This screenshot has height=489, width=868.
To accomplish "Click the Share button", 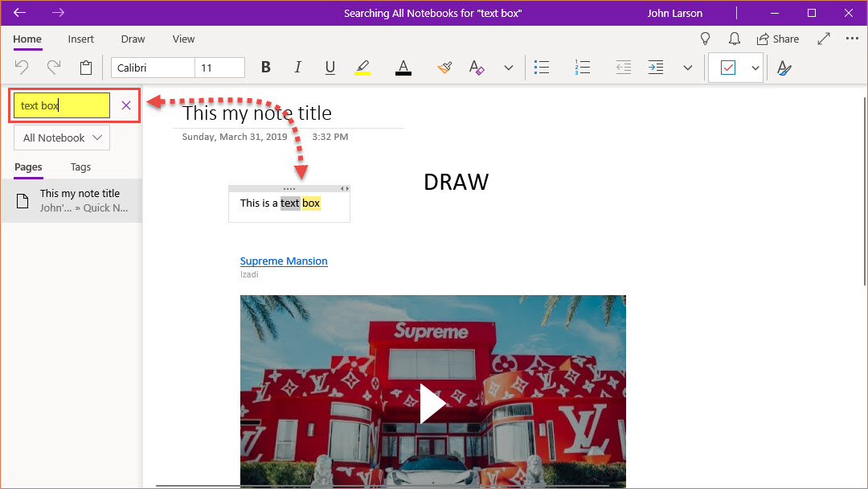I will (777, 39).
